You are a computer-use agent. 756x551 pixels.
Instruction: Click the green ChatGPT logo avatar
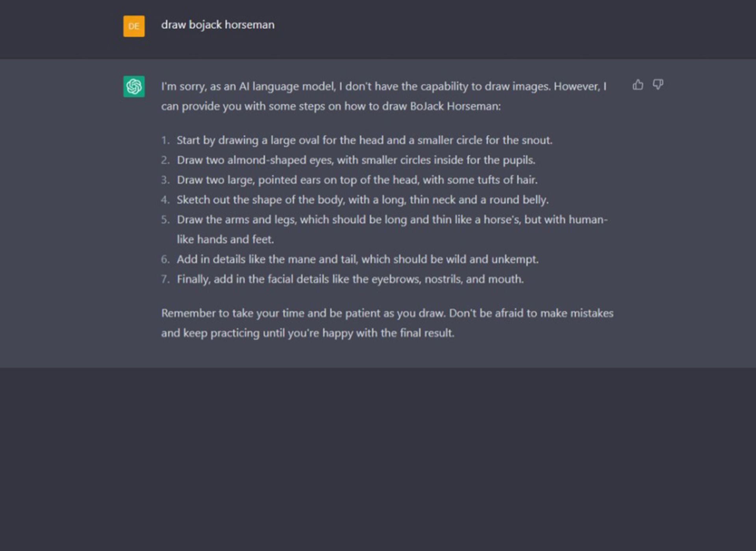[134, 86]
